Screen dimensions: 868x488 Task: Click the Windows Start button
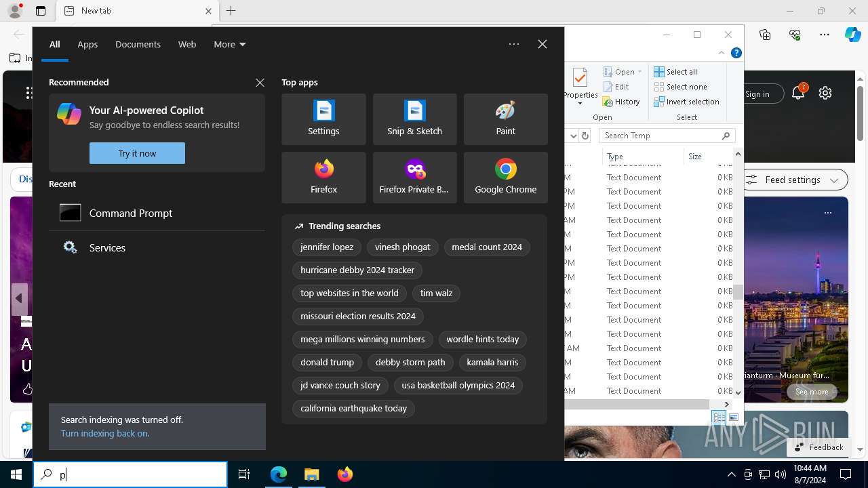coord(16,474)
